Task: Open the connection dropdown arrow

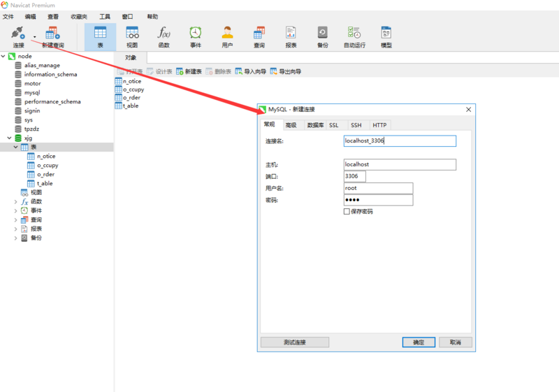Action: pyautogui.click(x=34, y=37)
